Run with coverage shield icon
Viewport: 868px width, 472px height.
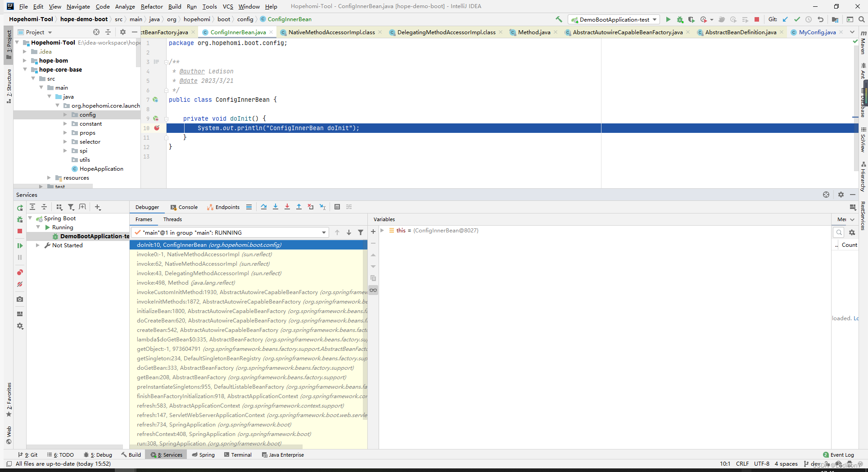[692, 19]
